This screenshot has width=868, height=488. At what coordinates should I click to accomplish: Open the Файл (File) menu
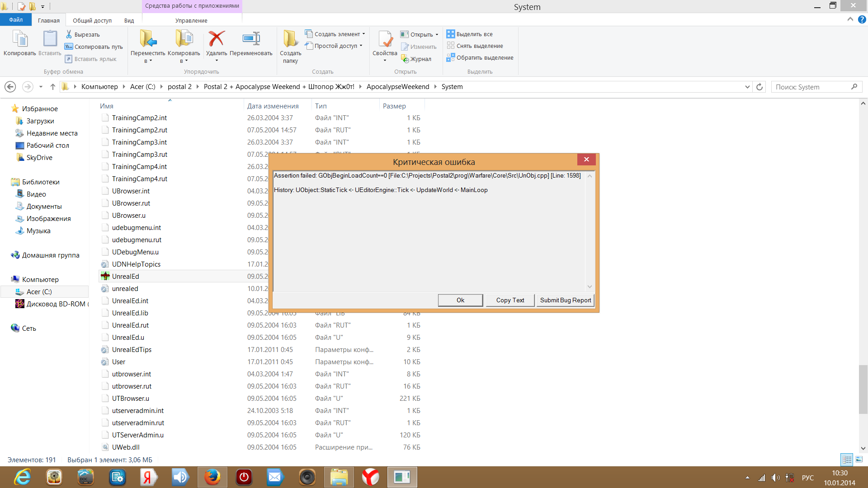tap(16, 20)
